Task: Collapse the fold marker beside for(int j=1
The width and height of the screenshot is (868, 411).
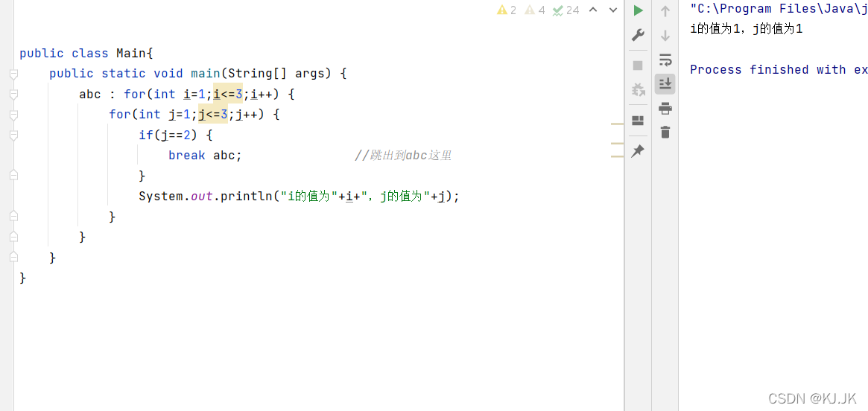Action: tap(14, 115)
